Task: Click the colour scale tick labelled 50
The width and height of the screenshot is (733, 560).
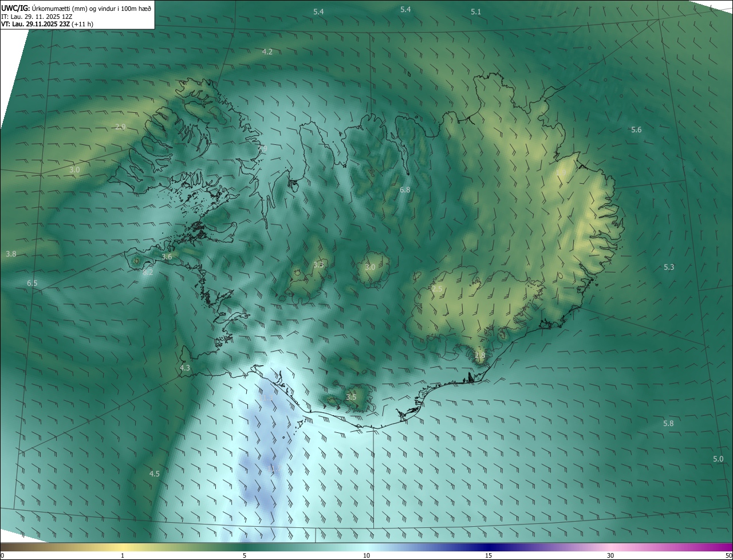Action: 728,556
